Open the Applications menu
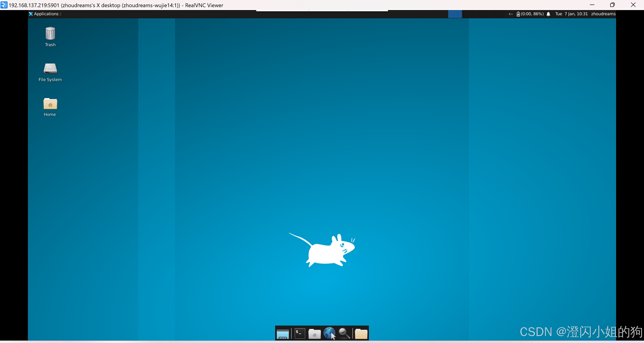The image size is (644, 343). click(x=45, y=14)
